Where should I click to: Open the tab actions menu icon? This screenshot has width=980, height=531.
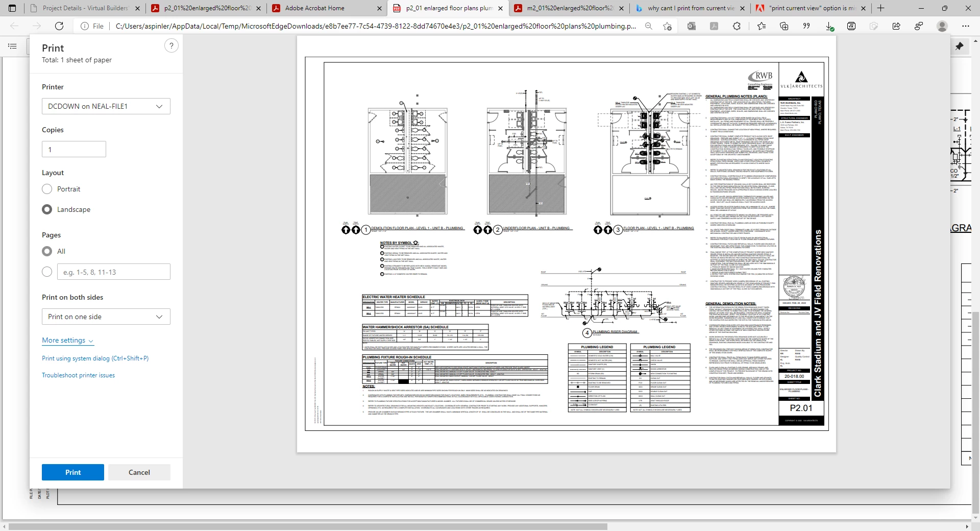(12, 8)
